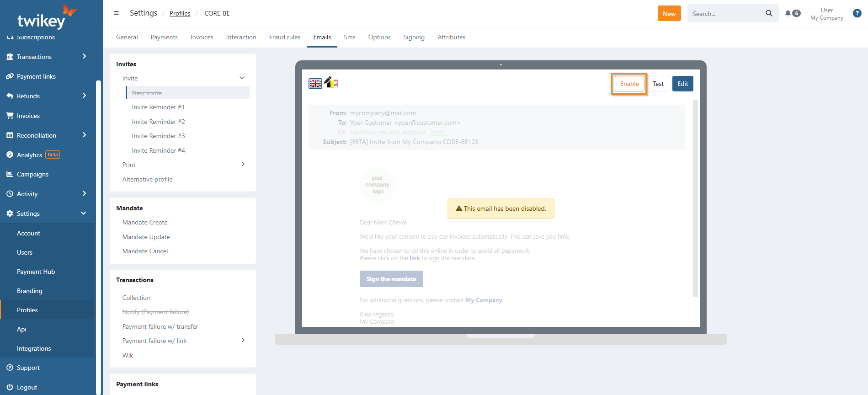Expand the Print section
868x395 pixels.
click(x=243, y=164)
